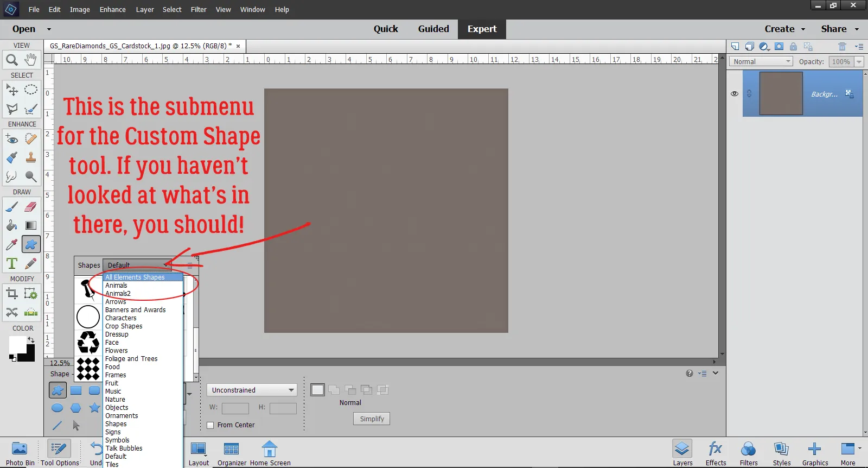The height and width of the screenshot is (468, 868).
Task: Select the Hand tool
Action: (x=31, y=59)
